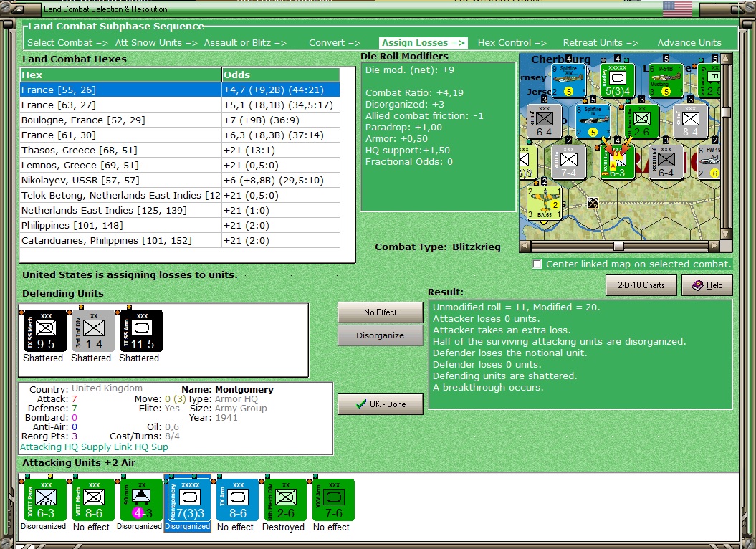Click the gray 7-4 infantry counter on map

pos(568,162)
